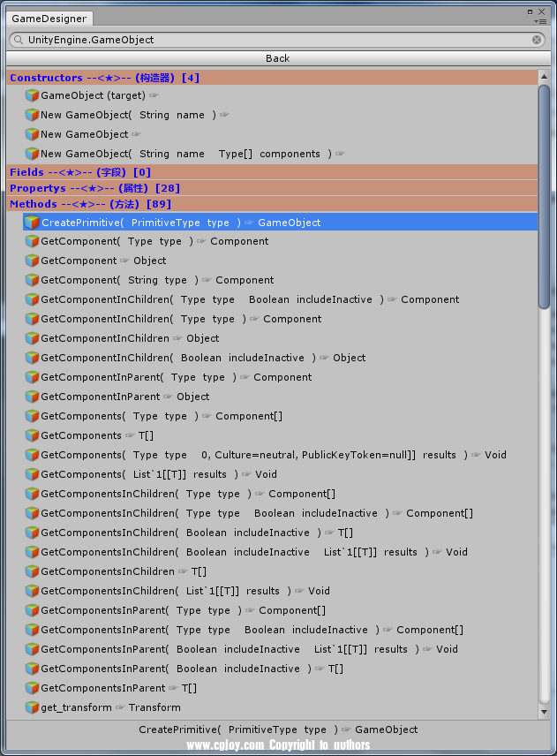Click the cube icon of GetComponent( Type type )
Screen dimensions: 557x756
tap(32, 241)
